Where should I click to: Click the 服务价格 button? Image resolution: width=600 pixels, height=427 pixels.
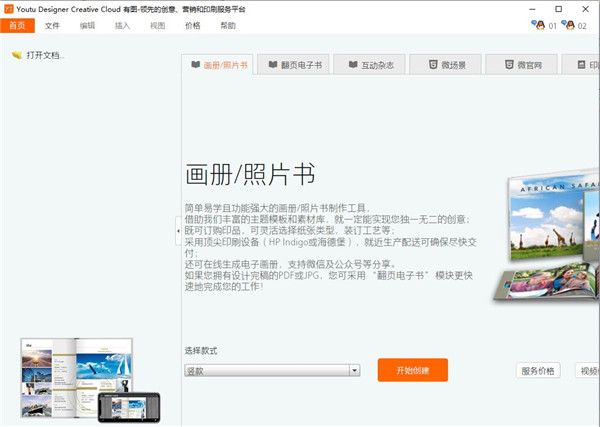538,371
